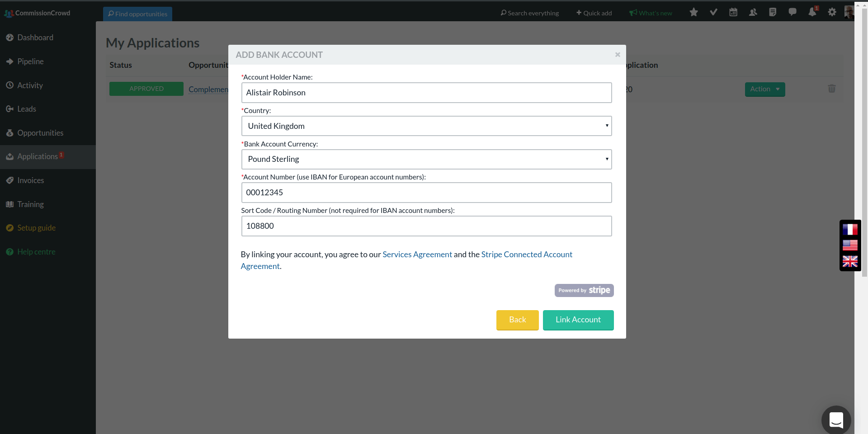Viewport: 868px width, 434px height.
Task: Expand the Country dropdown
Action: (426, 126)
